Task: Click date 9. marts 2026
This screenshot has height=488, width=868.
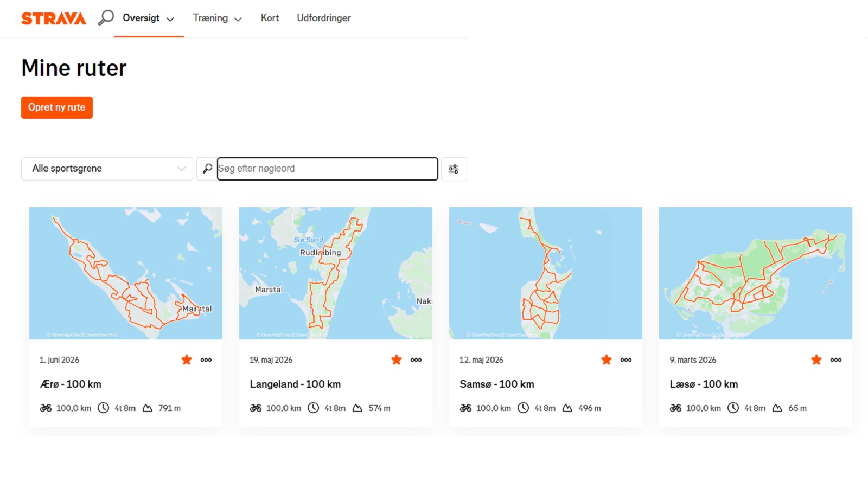Action: coord(693,360)
